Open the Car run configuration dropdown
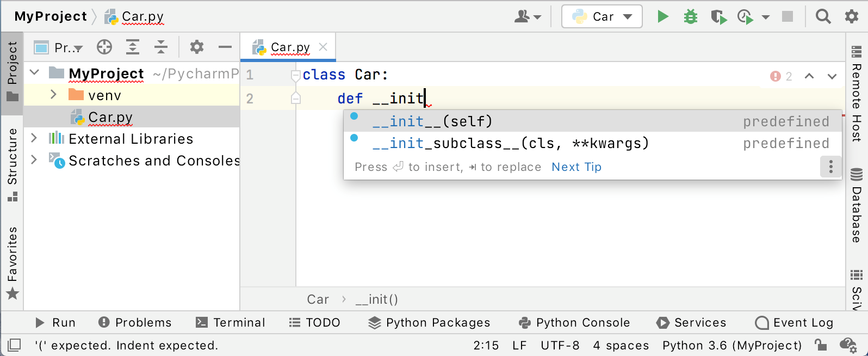Viewport: 868px width, 356px height. point(602,17)
